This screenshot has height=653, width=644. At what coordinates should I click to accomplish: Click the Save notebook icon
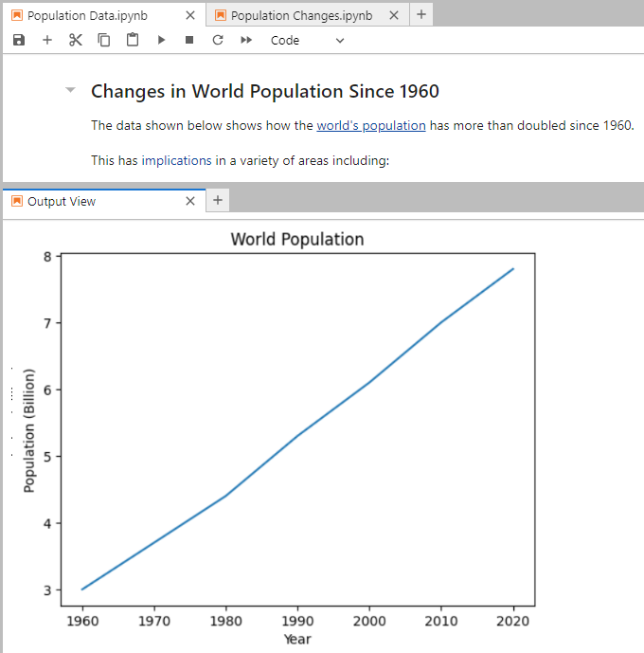point(19,40)
